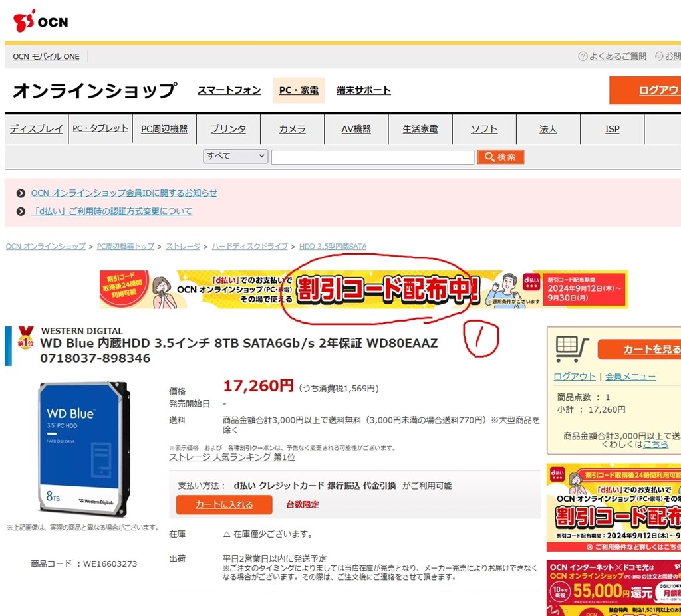Click the 商品コード WE16603273 text
Viewport: 681px width, 616px height.
84,564
